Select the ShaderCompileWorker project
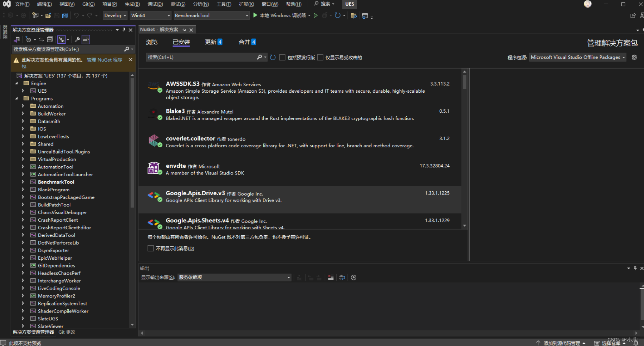644x346 pixels. coord(63,311)
